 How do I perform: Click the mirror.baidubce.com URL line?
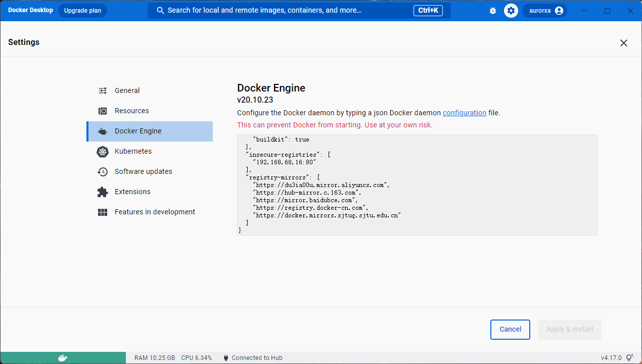coord(305,200)
